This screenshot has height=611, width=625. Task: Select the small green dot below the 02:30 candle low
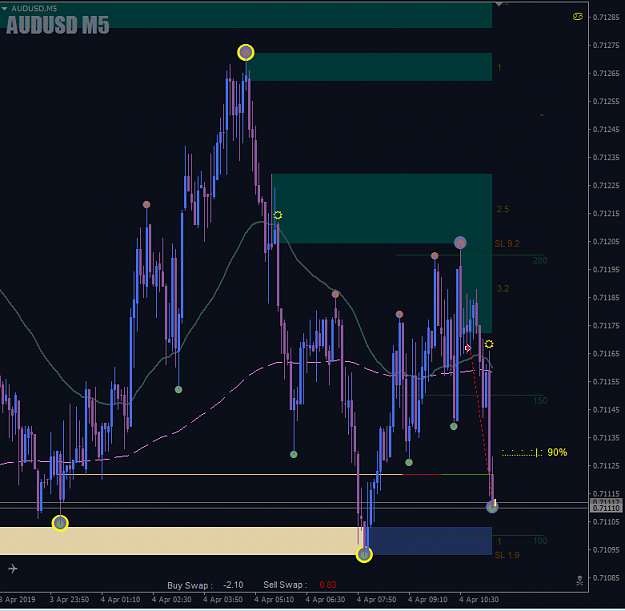178,389
